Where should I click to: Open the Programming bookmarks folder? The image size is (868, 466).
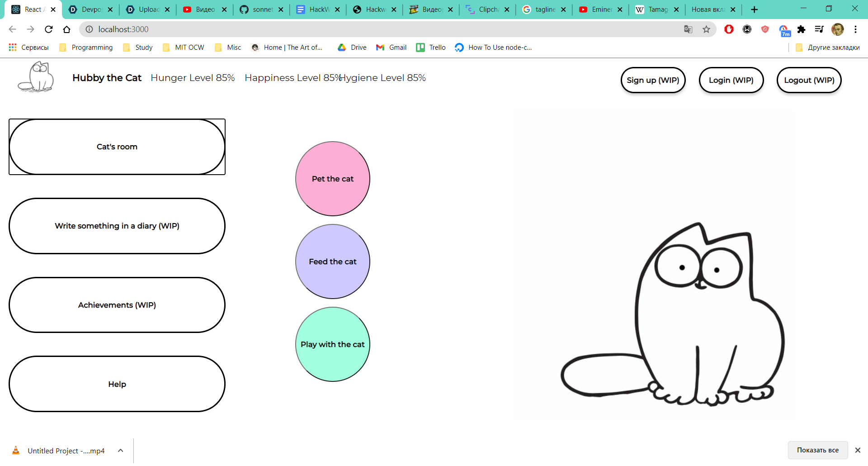click(86, 48)
